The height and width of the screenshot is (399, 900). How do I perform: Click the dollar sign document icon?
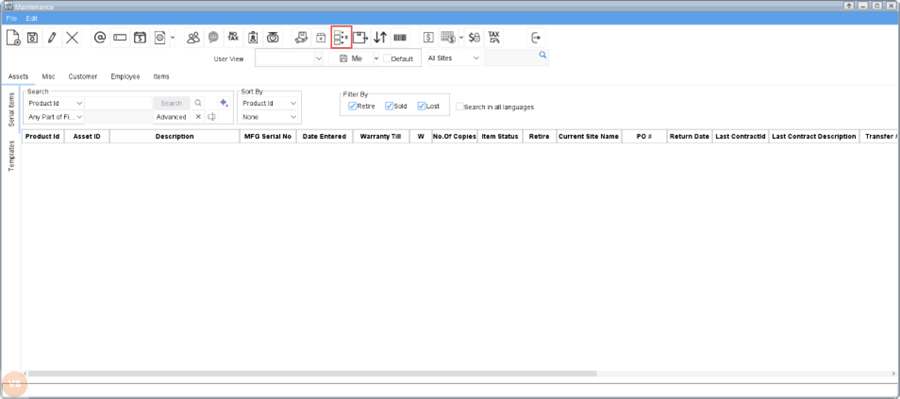click(428, 38)
